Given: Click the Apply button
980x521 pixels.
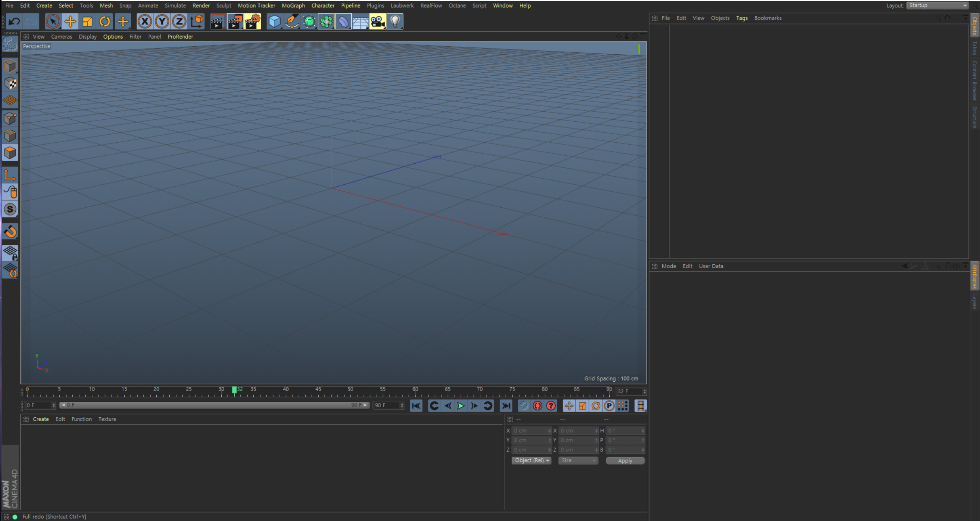Looking at the screenshot, I should click(x=625, y=461).
